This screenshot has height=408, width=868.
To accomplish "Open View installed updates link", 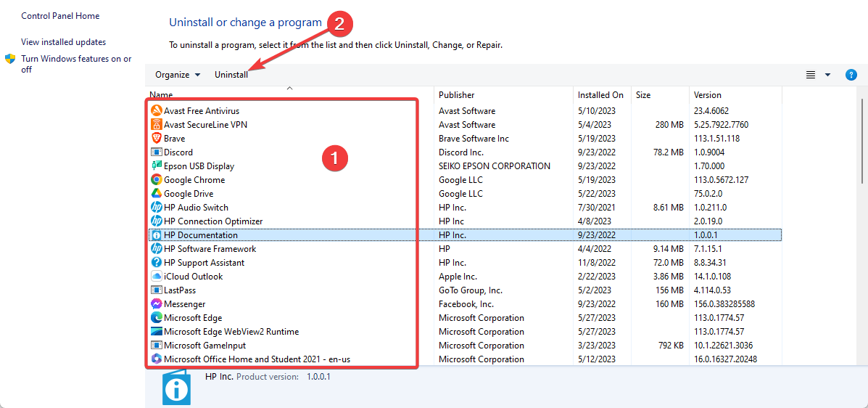I will [x=63, y=41].
